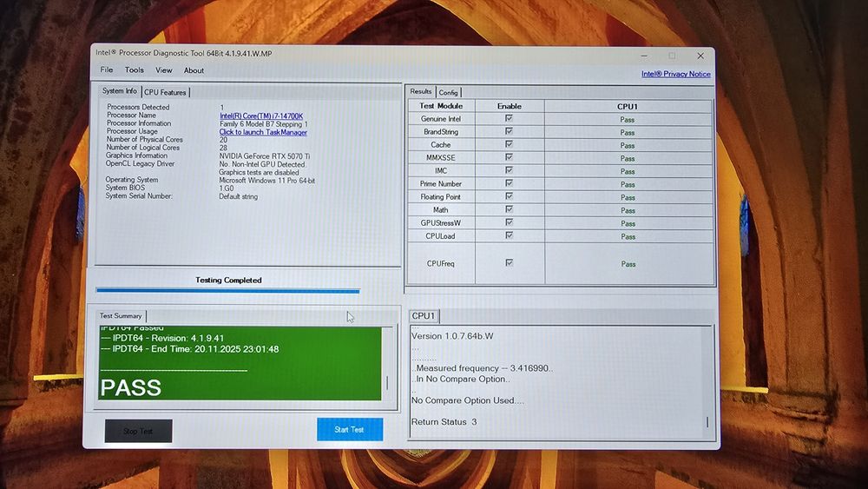Click the window title bar text
Viewport: 868px width, 489px height.
click(x=184, y=53)
